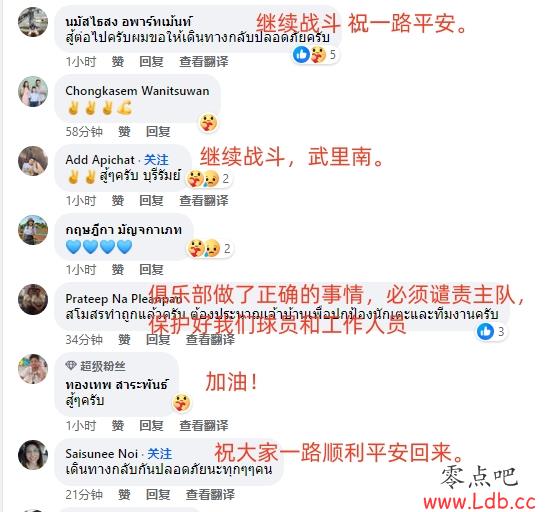Viewport: 545px width, 512px height.
Task: Reply to Chongkasem Wanitsuwan's comment
Action: [158, 131]
